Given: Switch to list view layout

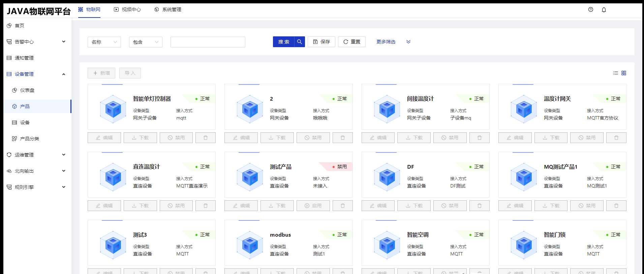Looking at the screenshot, I should (x=616, y=73).
